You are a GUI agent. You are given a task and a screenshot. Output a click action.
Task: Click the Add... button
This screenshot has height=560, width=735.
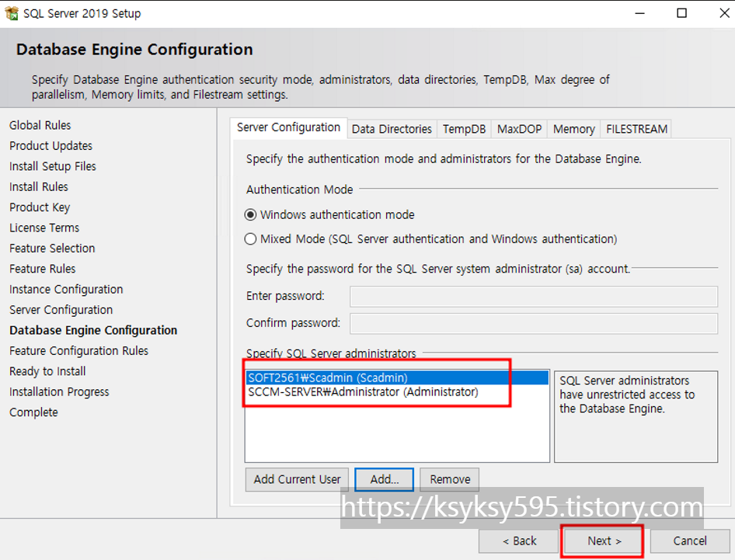click(x=385, y=479)
